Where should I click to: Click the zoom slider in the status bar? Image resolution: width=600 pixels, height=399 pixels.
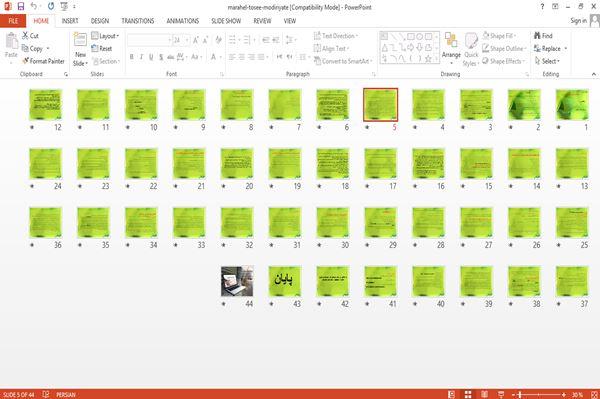539,394
